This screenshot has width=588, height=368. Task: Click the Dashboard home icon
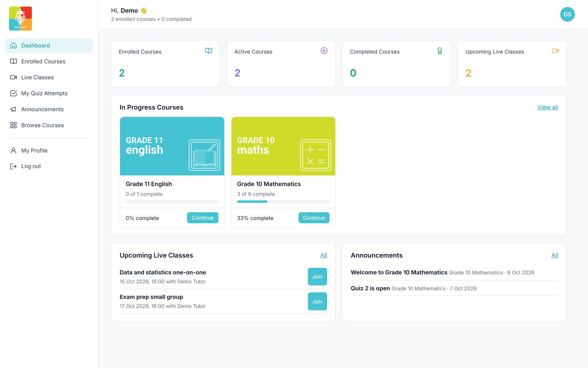click(x=14, y=46)
